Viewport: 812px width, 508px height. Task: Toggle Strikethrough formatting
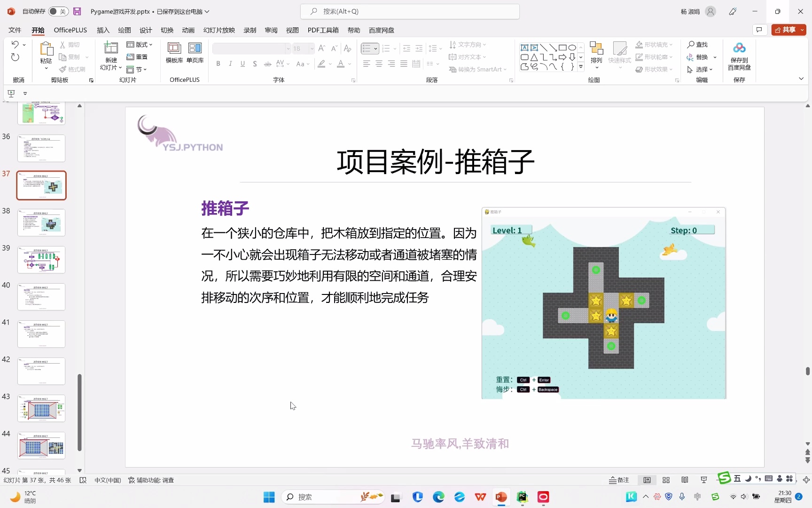pos(267,64)
